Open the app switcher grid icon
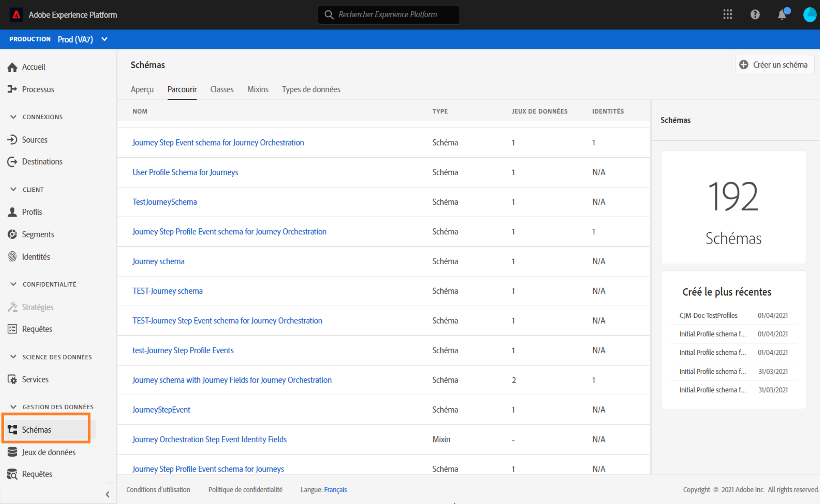 click(727, 14)
